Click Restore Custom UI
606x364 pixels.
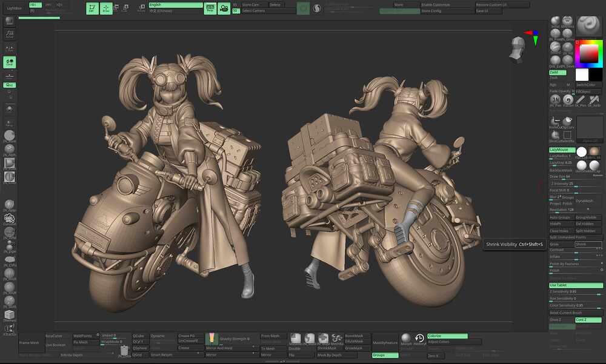click(502, 5)
